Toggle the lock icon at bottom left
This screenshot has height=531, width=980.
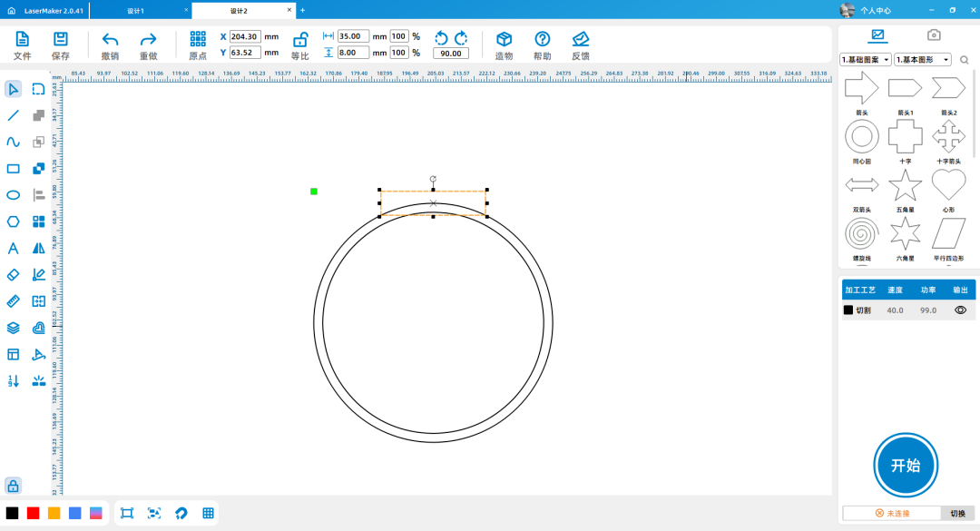pos(14,485)
